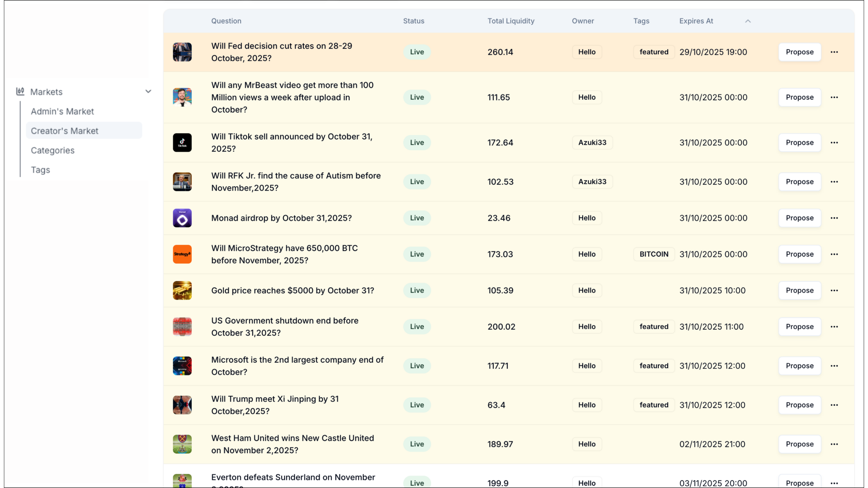Open more options for West Ham market
Screen dimensions: 868x488
(x=834, y=444)
